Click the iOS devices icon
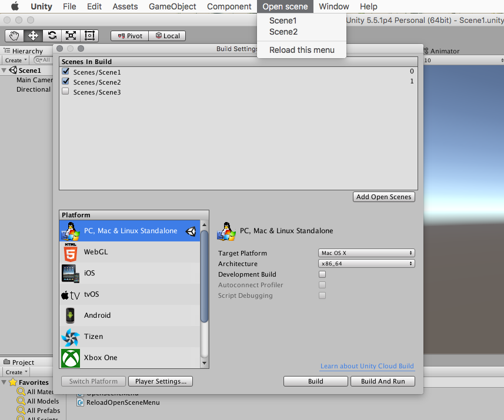 pyautogui.click(x=71, y=274)
